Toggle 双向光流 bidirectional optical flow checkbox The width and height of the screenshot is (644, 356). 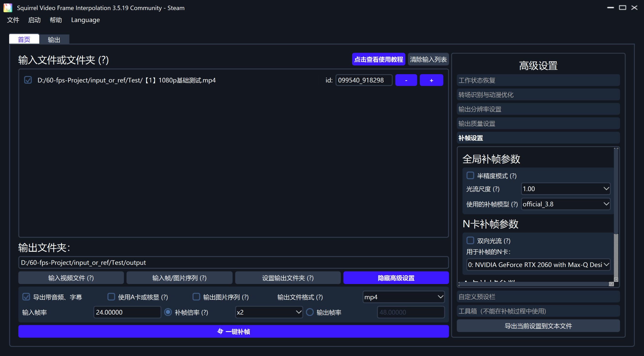click(x=470, y=240)
